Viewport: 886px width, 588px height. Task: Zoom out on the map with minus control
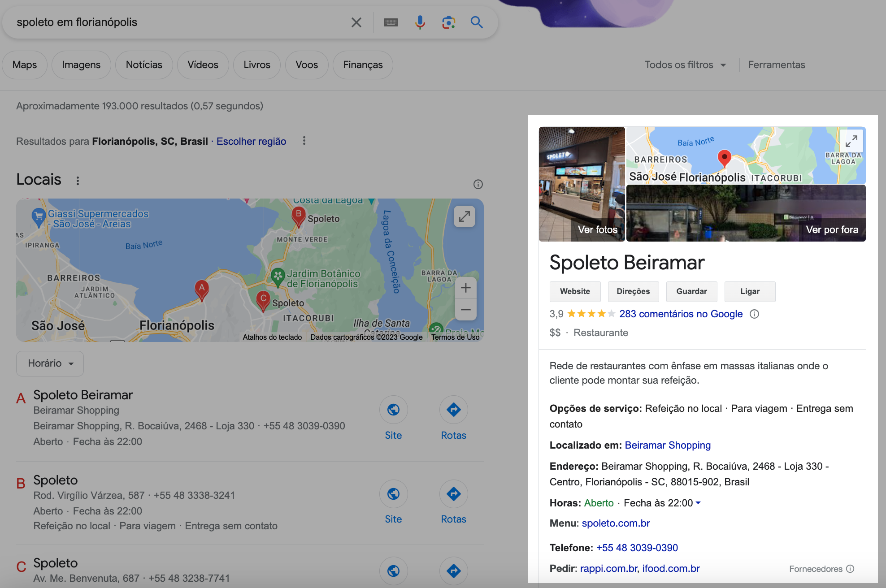[465, 310]
